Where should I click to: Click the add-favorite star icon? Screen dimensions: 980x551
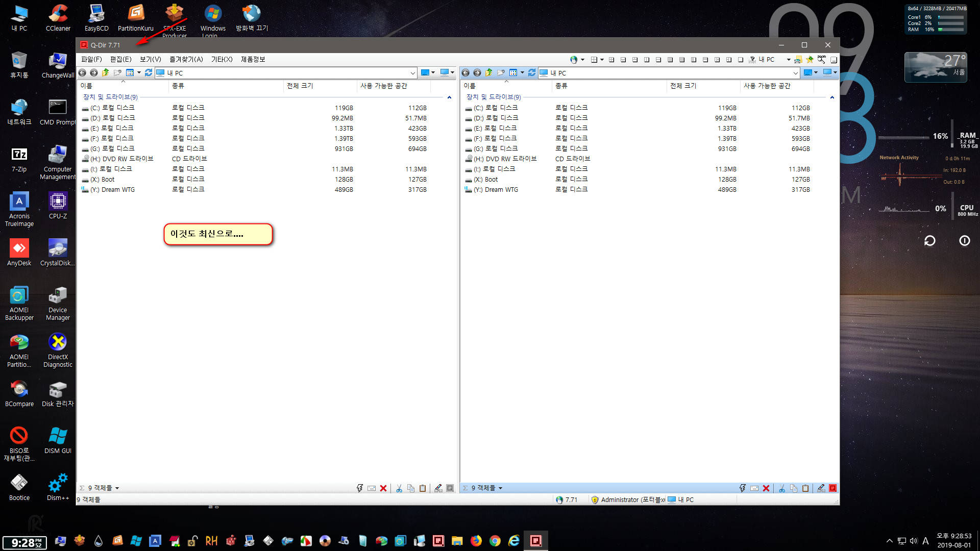point(810,60)
